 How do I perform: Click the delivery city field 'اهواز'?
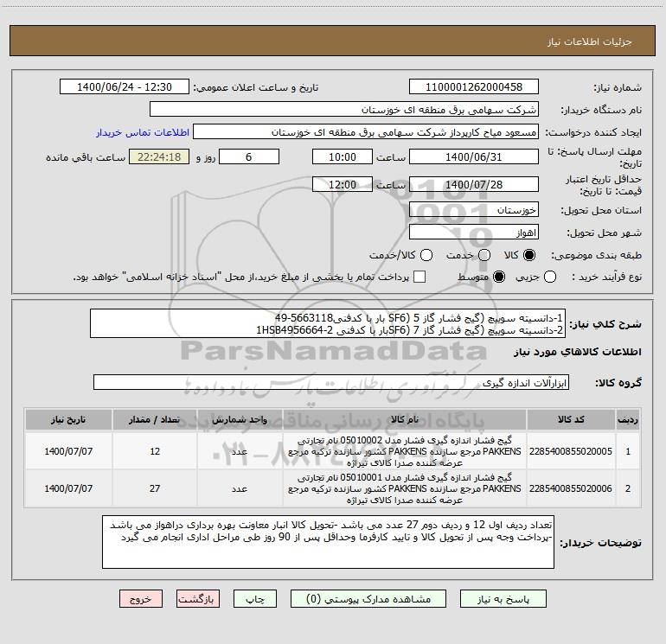tap(474, 233)
